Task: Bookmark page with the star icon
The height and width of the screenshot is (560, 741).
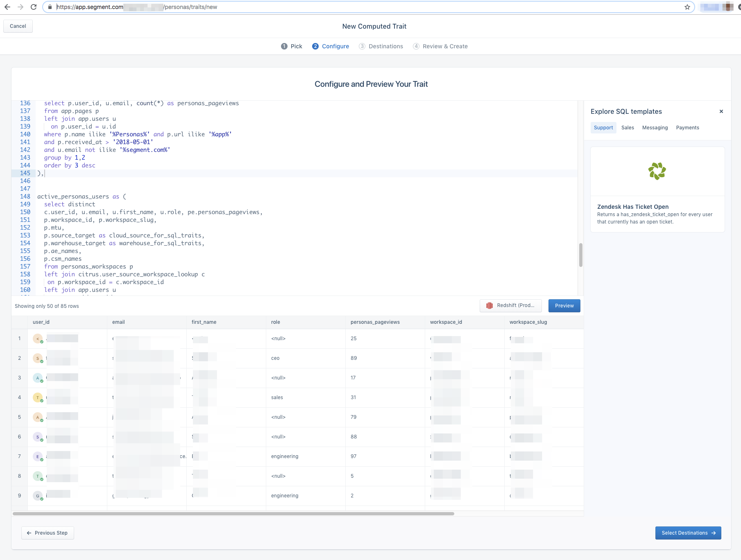Action: point(687,7)
